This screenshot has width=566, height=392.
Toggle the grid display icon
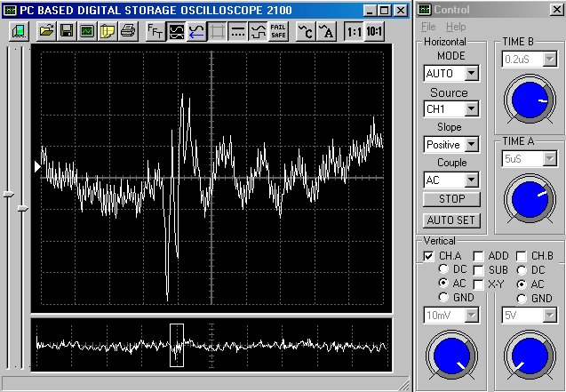[217, 31]
